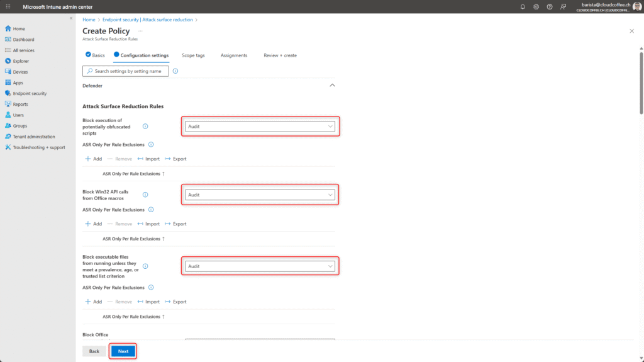This screenshot has height=362, width=644.
Task: Click the help question mark icon
Action: (x=550, y=6)
